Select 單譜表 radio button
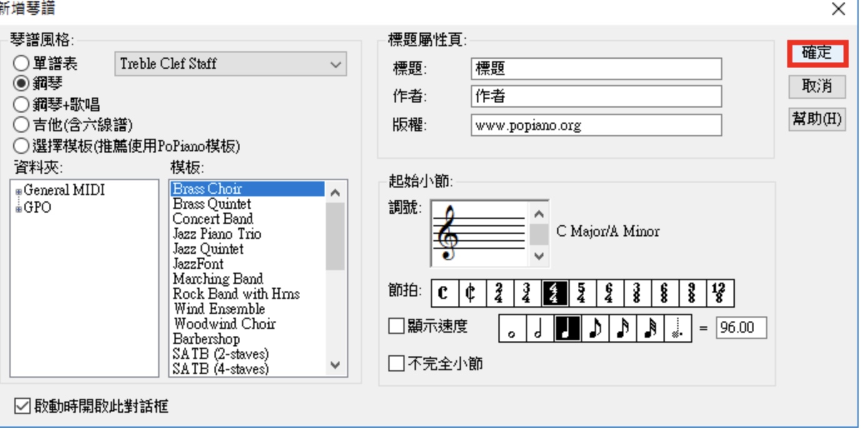This screenshot has height=434, width=868. click(x=22, y=63)
